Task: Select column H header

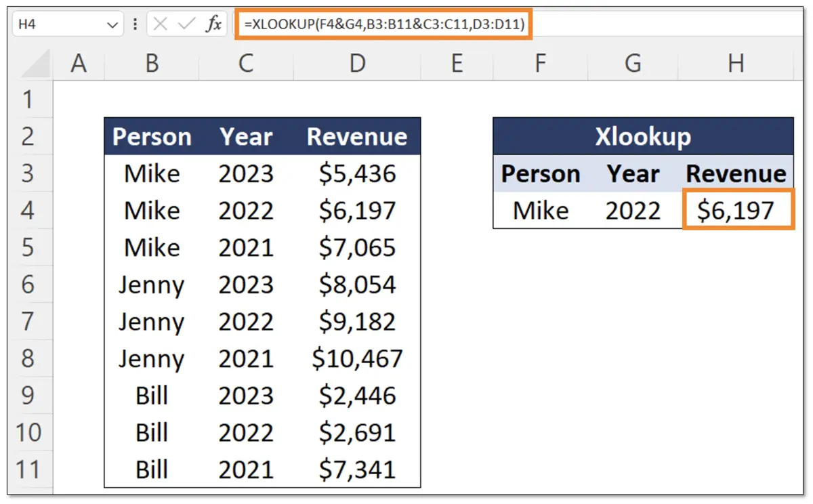Action: pos(736,63)
